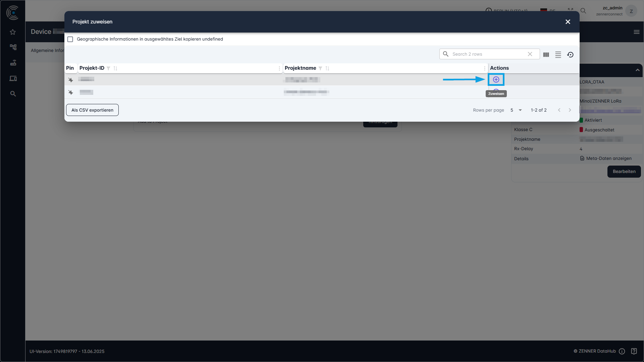Click Als CSV exportieren button
The image size is (644, 362).
click(x=92, y=110)
